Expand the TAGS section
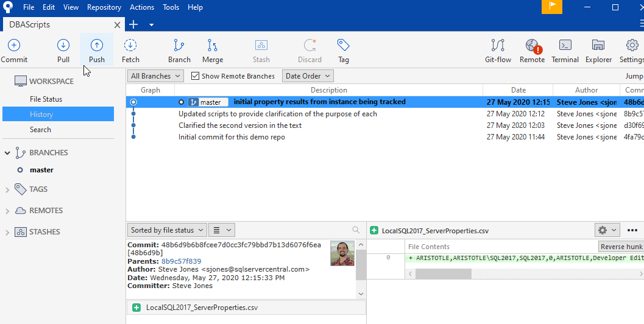 tap(7, 189)
